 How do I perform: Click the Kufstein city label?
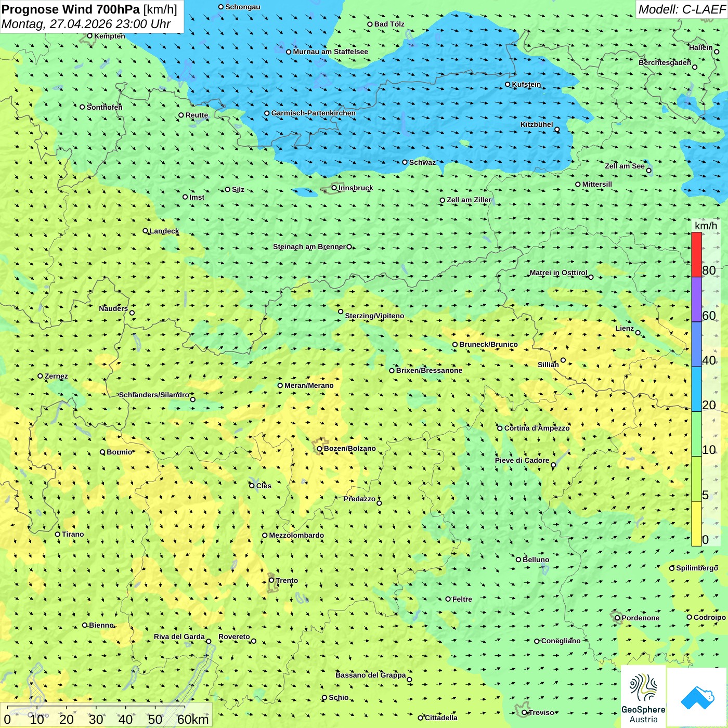click(526, 84)
